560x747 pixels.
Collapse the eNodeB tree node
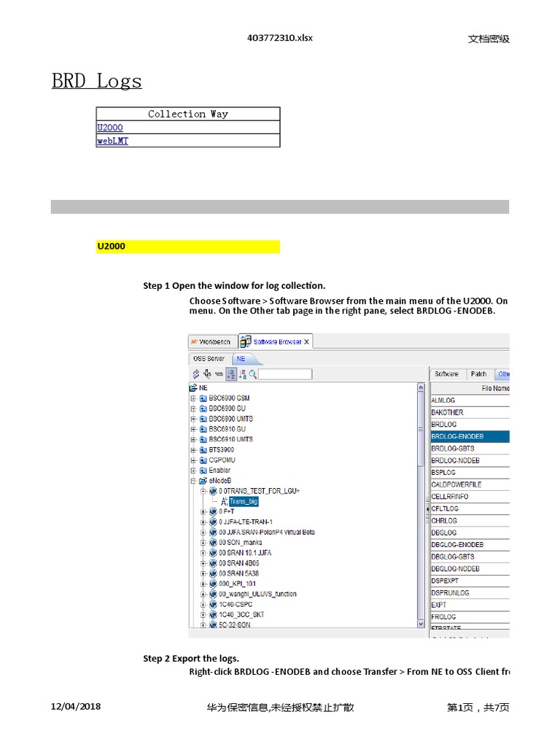[193, 481]
